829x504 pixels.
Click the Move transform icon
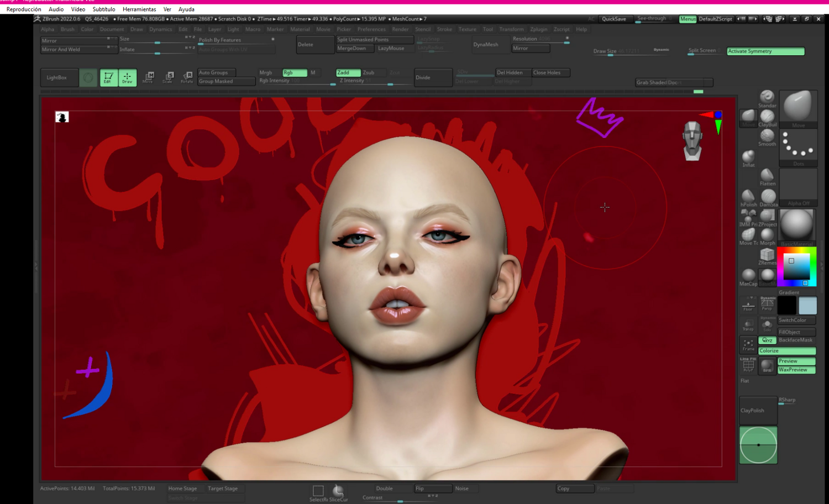[148, 77]
